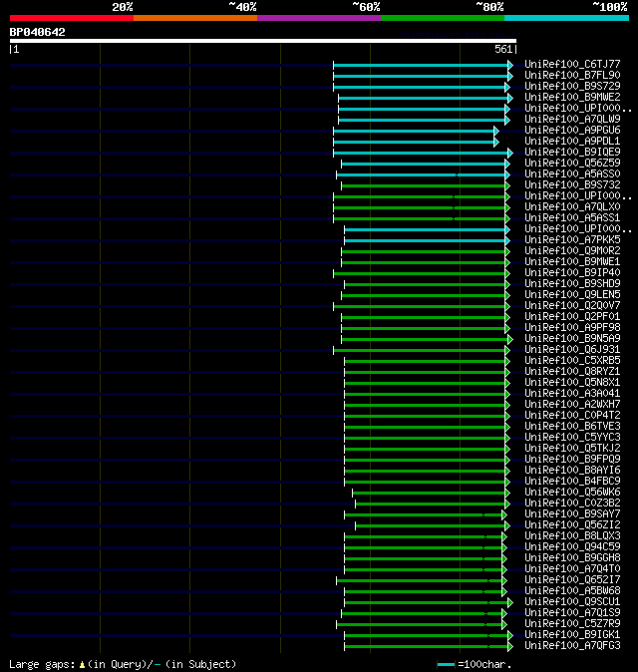Click hit label UniRef100_Q5N8X1
This screenshot has width=638, height=672.
(572, 382)
